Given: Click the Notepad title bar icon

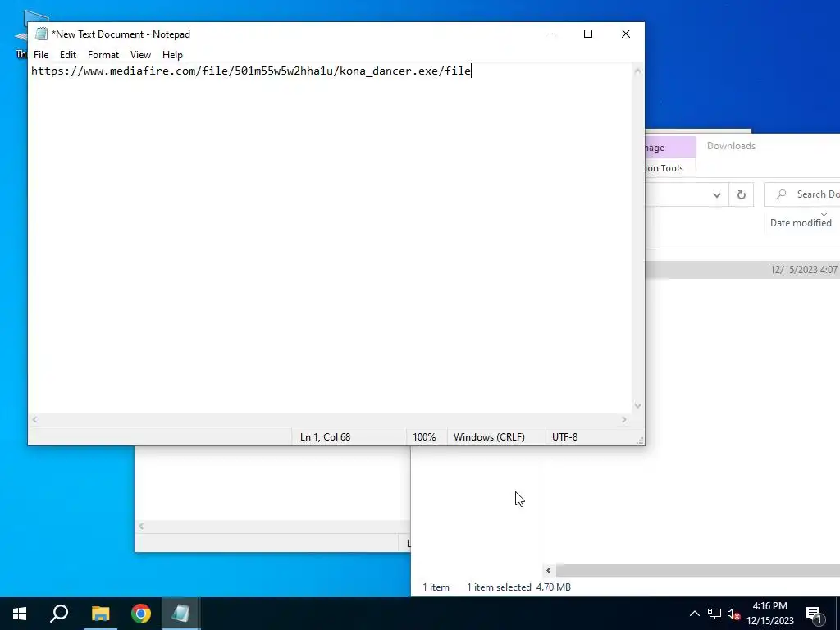Looking at the screenshot, I should pos(41,34).
